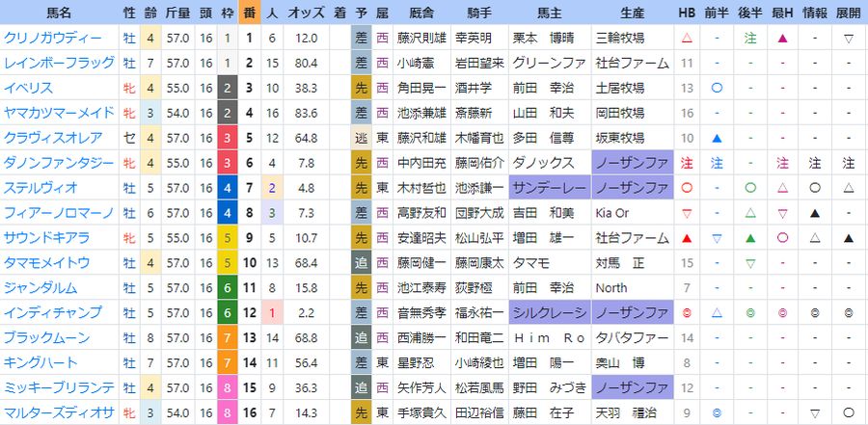Screen dimensions: 868x425
Task: Click 差 running style badge for クリノガウディー
Action: [x=361, y=39]
